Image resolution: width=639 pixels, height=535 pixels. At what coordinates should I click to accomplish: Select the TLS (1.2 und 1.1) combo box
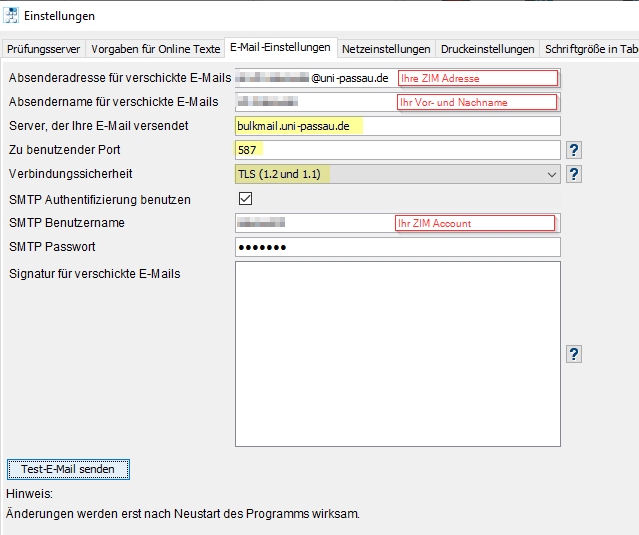click(x=398, y=174)
